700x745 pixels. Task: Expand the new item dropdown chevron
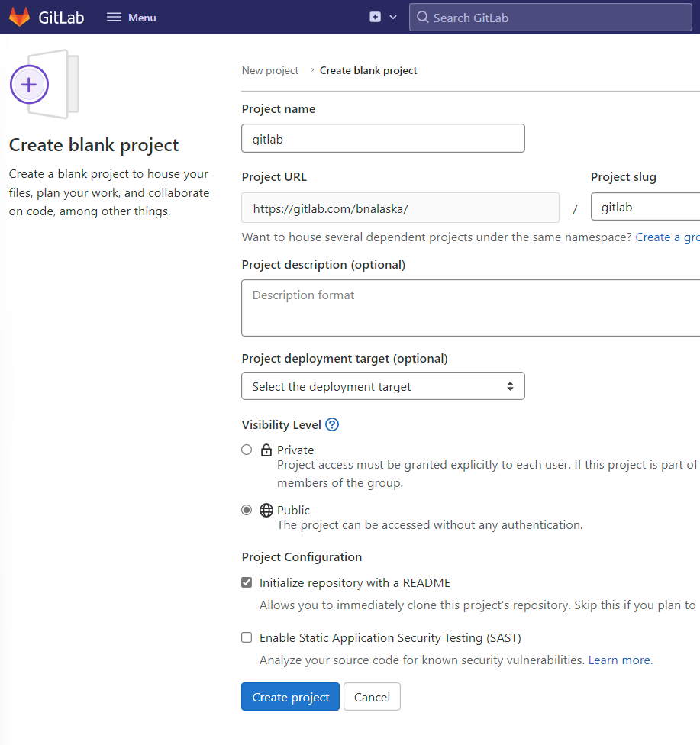click(x=394, y=16)
